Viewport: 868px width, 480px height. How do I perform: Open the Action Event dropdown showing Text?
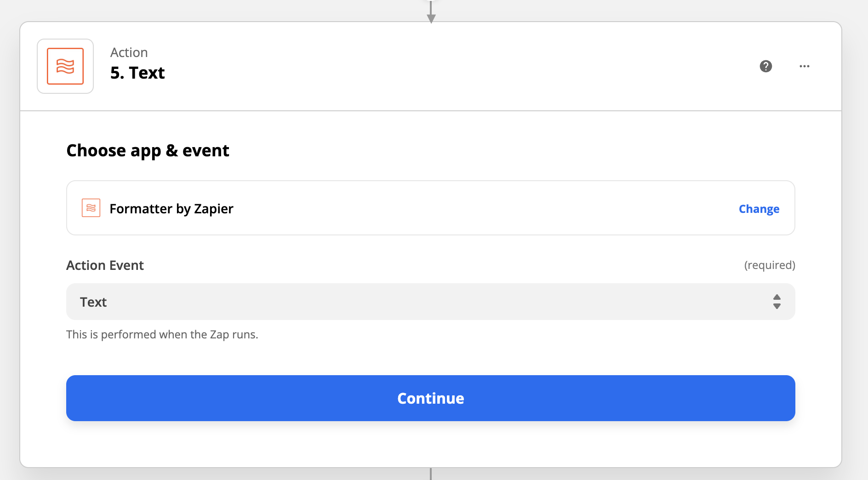coord(431,302)
